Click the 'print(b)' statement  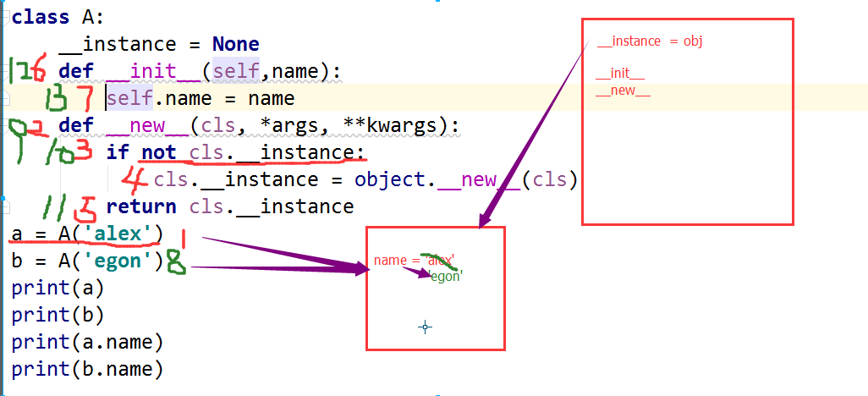tap(58, 315)
